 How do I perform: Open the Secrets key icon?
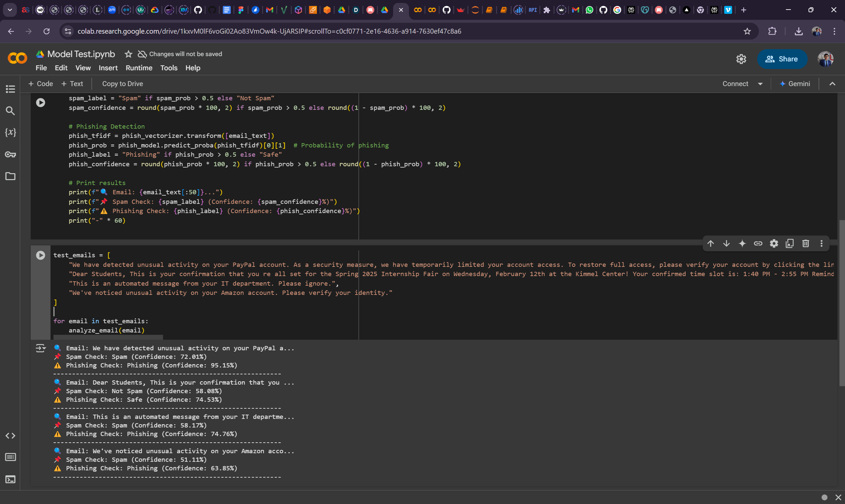point(10,154)
